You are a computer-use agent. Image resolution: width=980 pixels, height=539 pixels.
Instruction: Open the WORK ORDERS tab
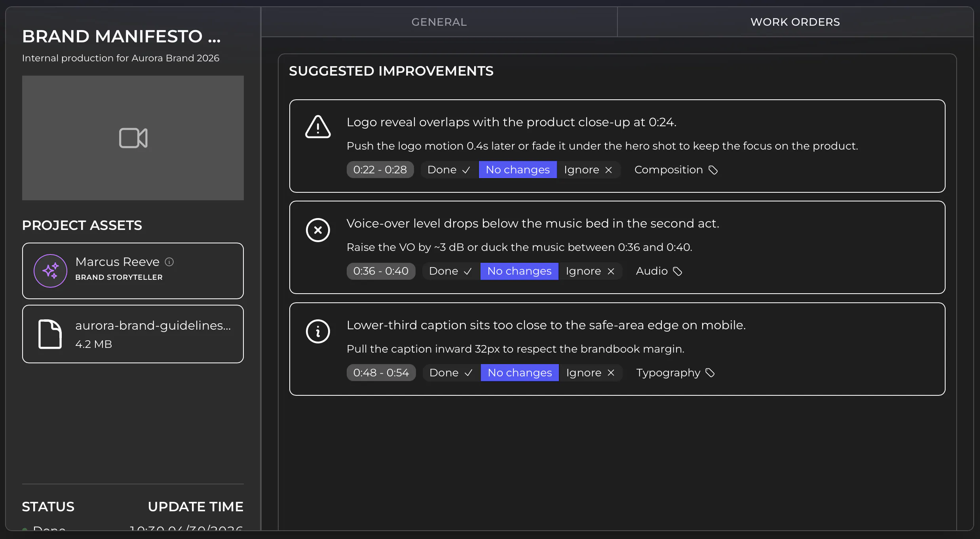coord(795,22)
